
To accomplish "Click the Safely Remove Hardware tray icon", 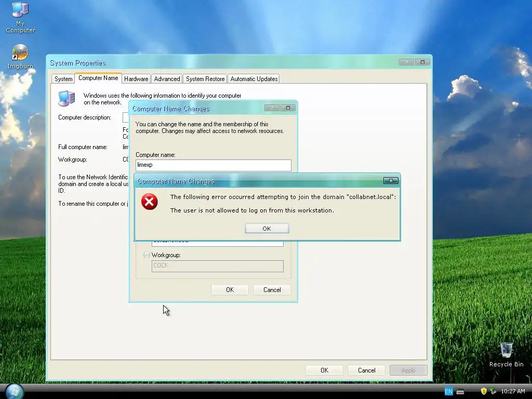I will pyautogui.click(x=493, y=391).
